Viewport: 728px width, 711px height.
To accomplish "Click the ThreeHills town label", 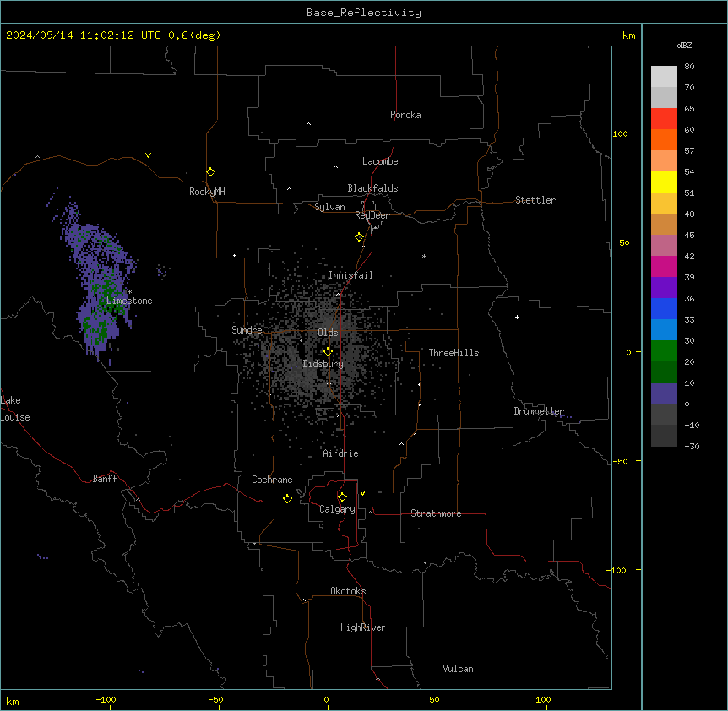I will (454, 353).
